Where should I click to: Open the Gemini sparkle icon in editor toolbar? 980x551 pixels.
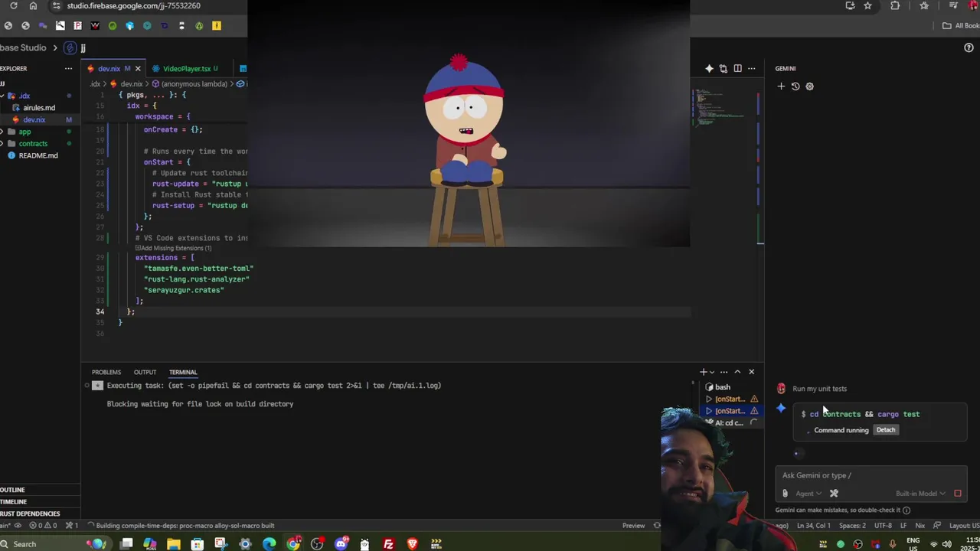pyautogui.click(x=709, y=68)
